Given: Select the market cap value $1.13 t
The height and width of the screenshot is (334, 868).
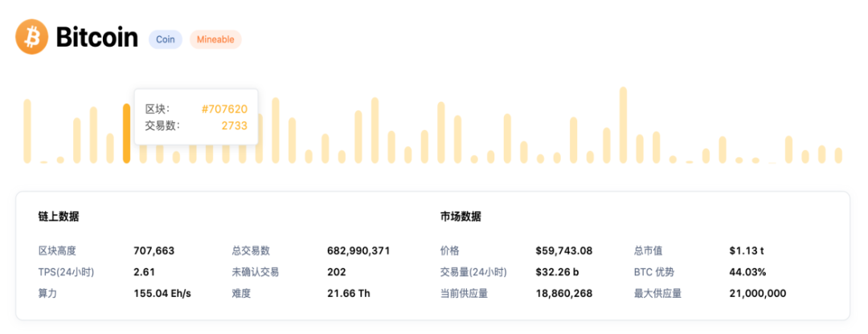Looking at the screenshot, I should point(747,250).
